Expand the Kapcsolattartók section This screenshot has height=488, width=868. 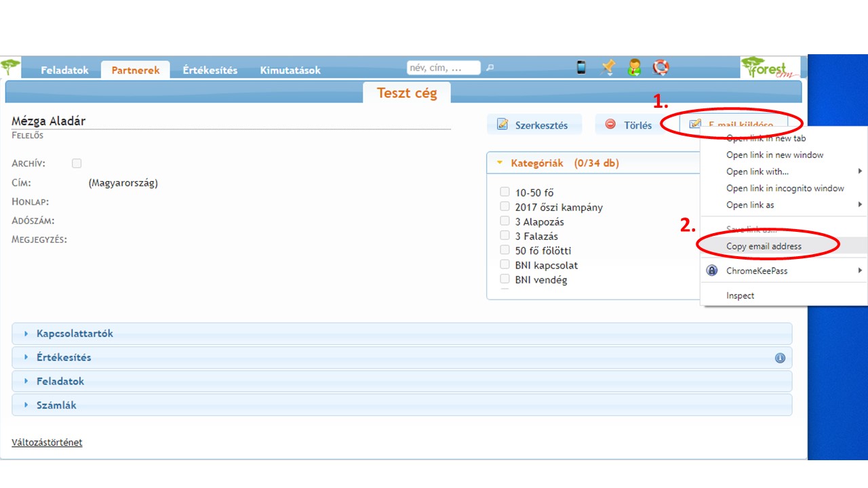pos(75,333)
